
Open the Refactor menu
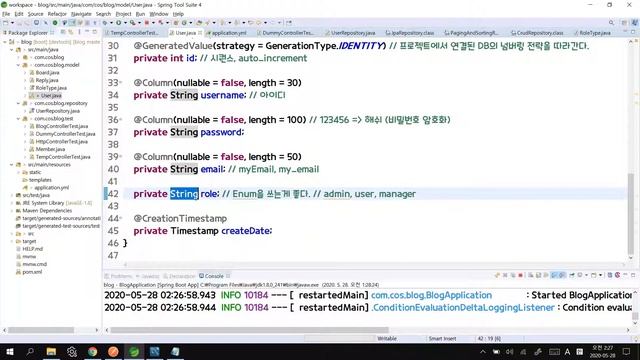coord(57,14)
